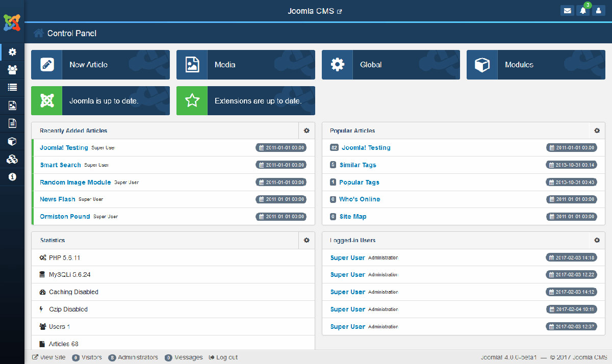The height and width of the screenshot is (364, 612).
Task: Open the messages envelope icon in header
Action: pyautogui.click(x=567, y=11)
